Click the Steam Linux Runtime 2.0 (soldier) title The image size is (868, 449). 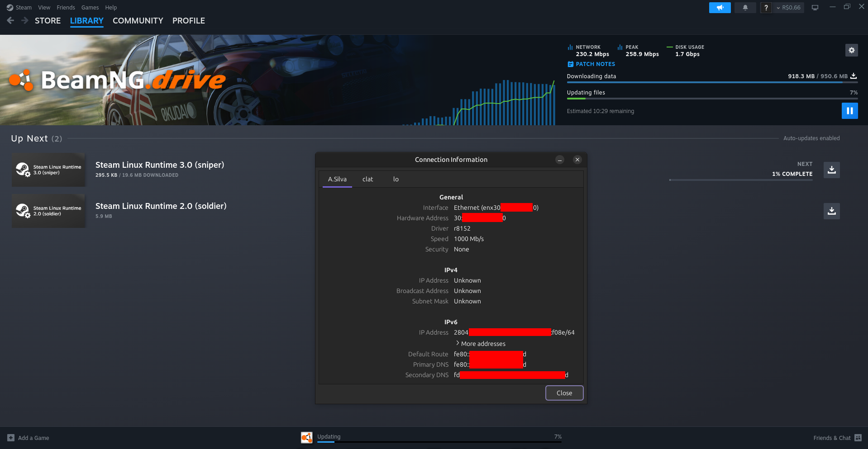[161, 206]
